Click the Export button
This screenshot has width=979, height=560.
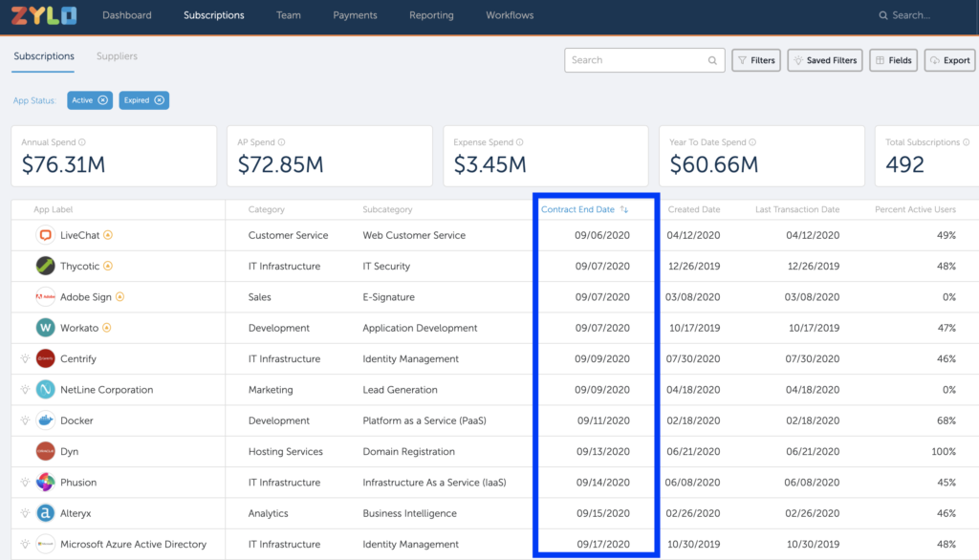point(949,60)
